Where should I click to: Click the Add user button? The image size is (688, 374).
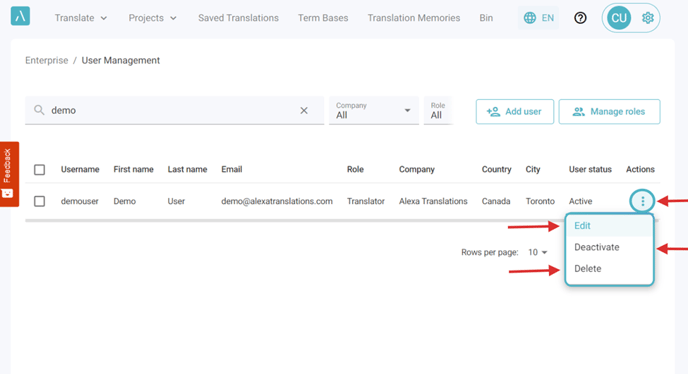(515, 111)
